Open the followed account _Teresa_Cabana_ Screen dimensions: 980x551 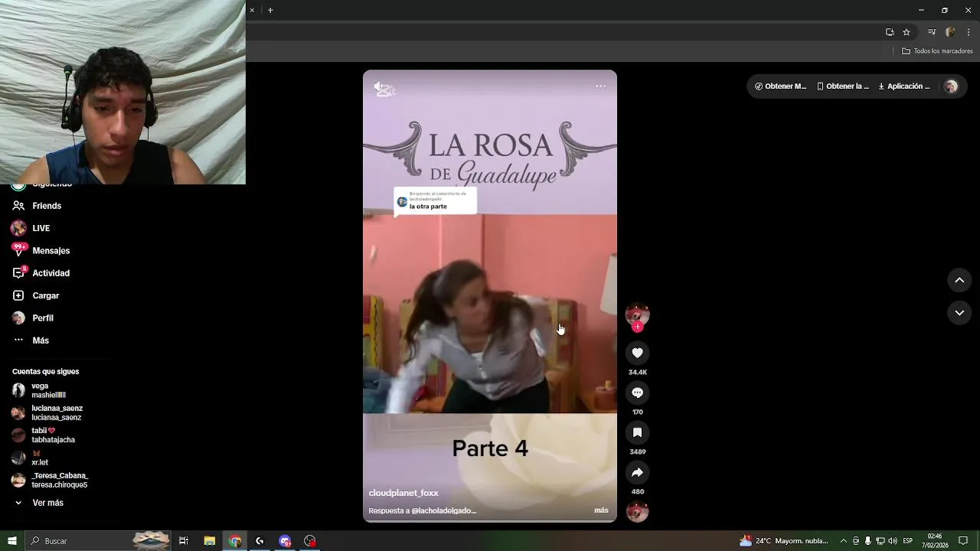click(50, 481)
